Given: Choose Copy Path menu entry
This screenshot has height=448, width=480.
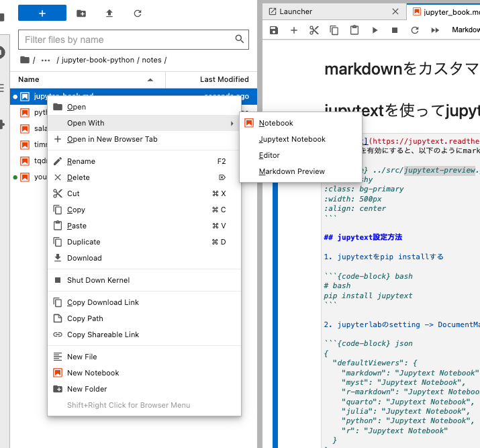Looking at the screenshot, I should pos(144,318).
